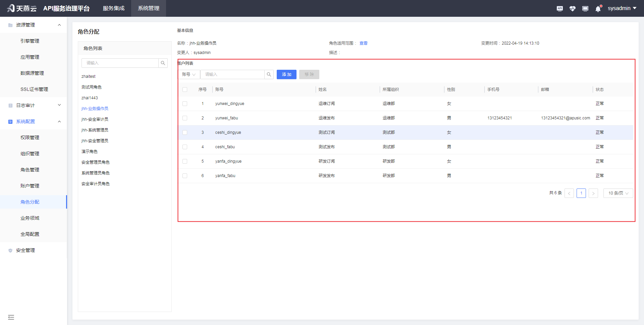Open 账户管理 in the sidebar
The image size is (644, 325).
tap(30, 186)
